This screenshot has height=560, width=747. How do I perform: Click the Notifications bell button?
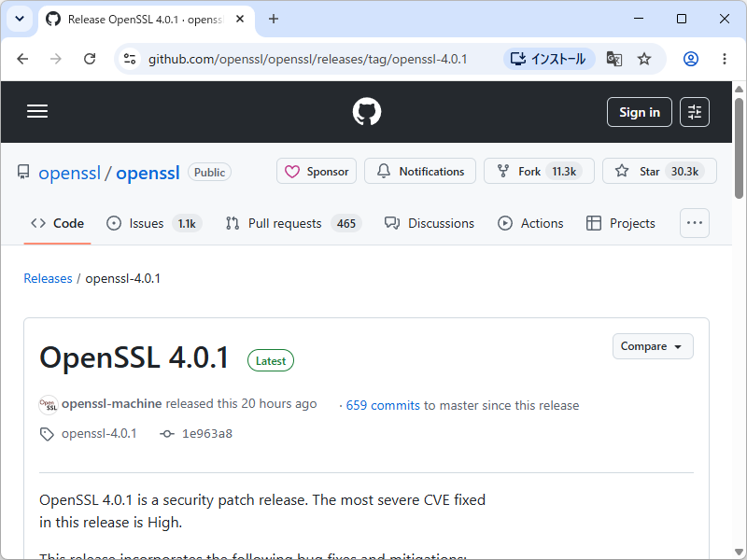point(419,171)
